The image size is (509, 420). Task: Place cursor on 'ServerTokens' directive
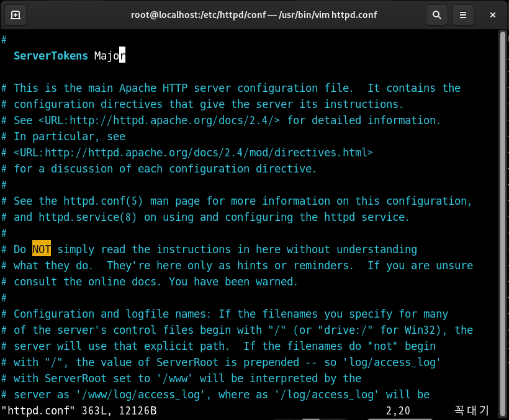pyautogui.click(x=51, y=56)
